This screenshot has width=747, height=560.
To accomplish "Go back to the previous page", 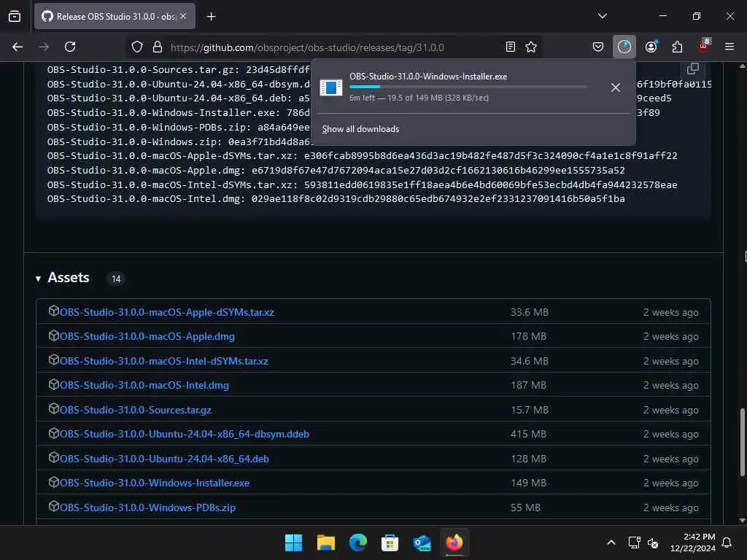I will [18, 47].
